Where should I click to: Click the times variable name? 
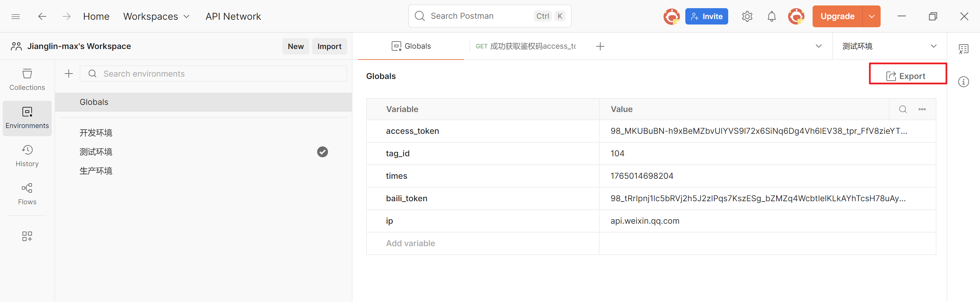(396, 176)
